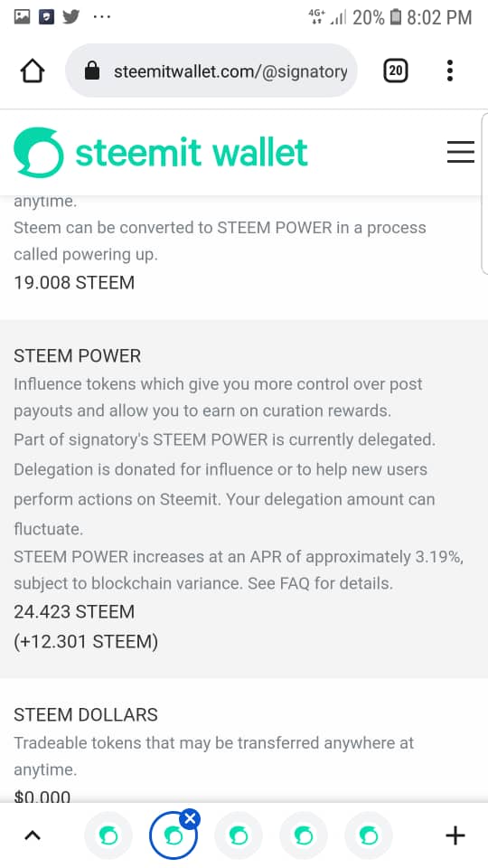Tap the steemitwallet.com address bar
488x868 pixels.
point(211,71)
